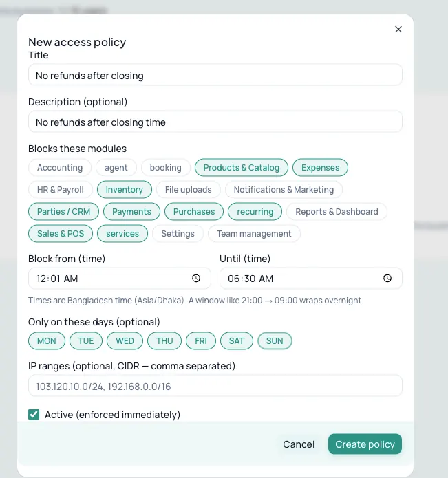Toggle the MON day chip
The image size is (448, 478).
(x=47, y=341)
